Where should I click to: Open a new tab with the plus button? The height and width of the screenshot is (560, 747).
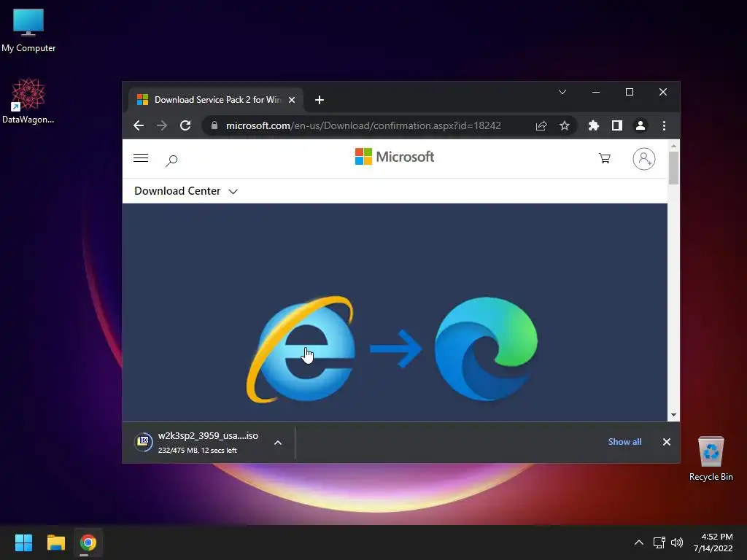coord(320,100)
